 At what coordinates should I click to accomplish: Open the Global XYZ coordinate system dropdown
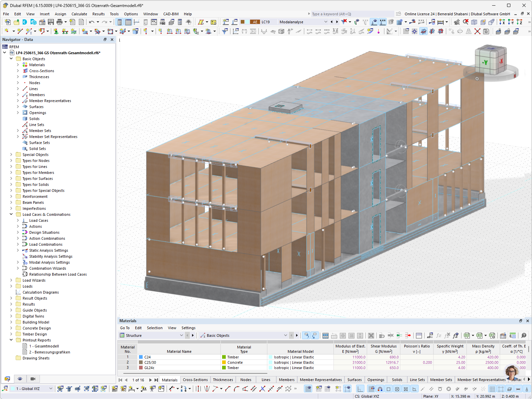click(x=51, y=389)
